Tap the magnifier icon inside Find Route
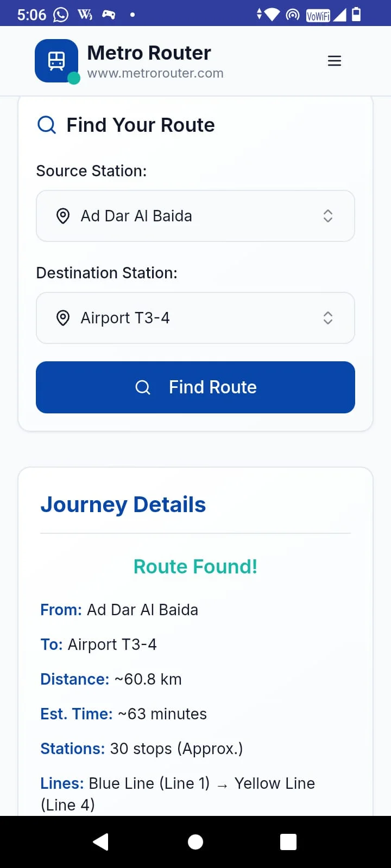The height and width of the screenshot is (868, 391). (x=143, y=387)
